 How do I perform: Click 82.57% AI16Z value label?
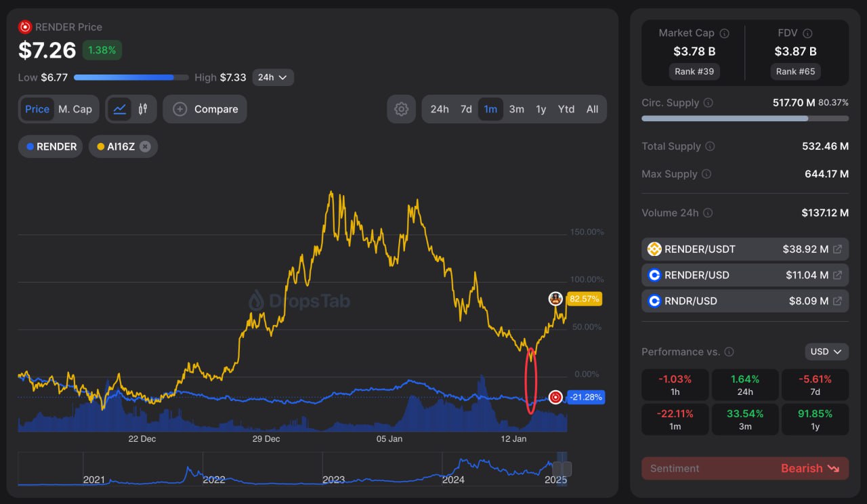pyautogui.click(x=585, y=299)
